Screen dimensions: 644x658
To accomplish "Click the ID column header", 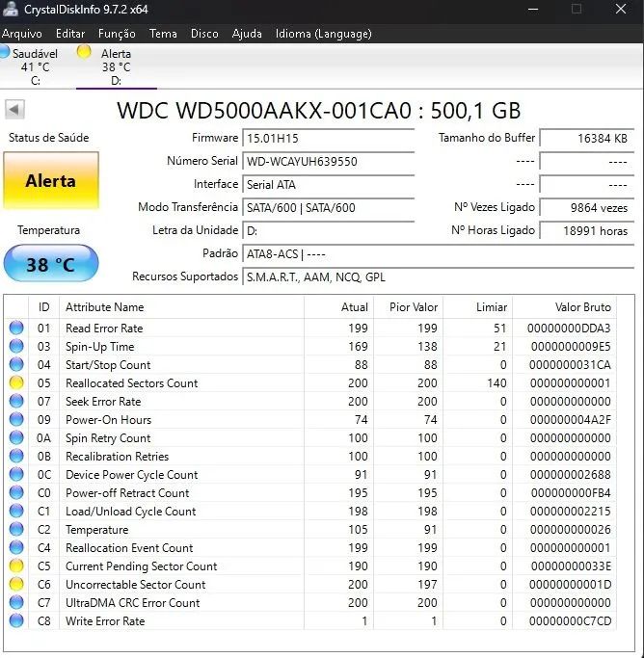I will [x=43, y=307].
